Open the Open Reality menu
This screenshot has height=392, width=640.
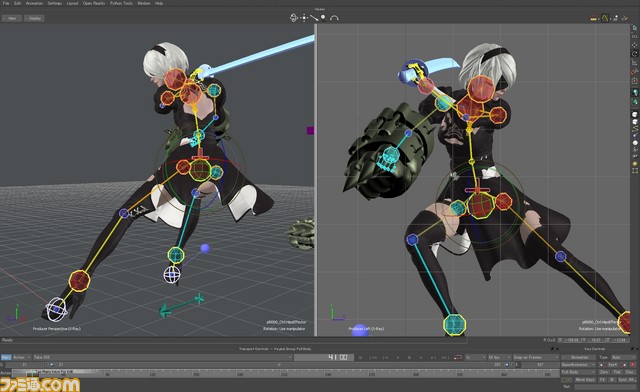[x=94, y=3]
